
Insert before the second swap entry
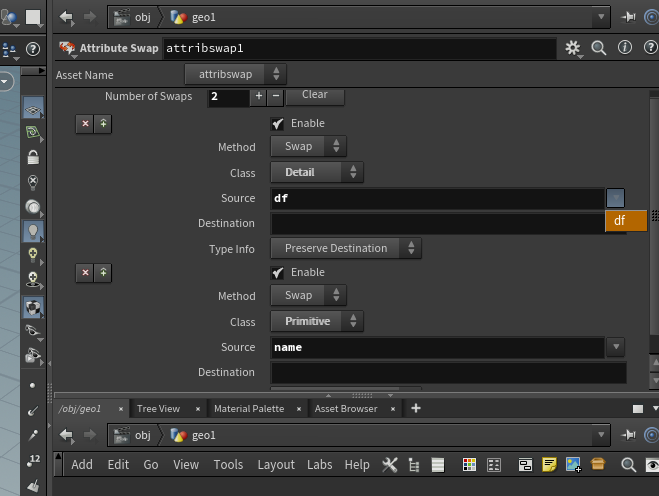pyautogui.click(x=103, y=273)
